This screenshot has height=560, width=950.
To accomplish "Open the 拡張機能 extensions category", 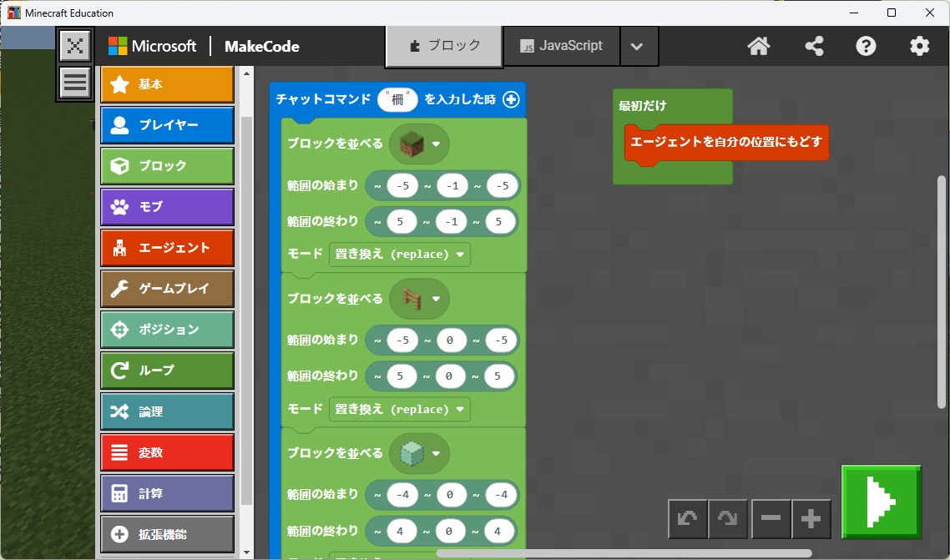I will pos(167,535).
